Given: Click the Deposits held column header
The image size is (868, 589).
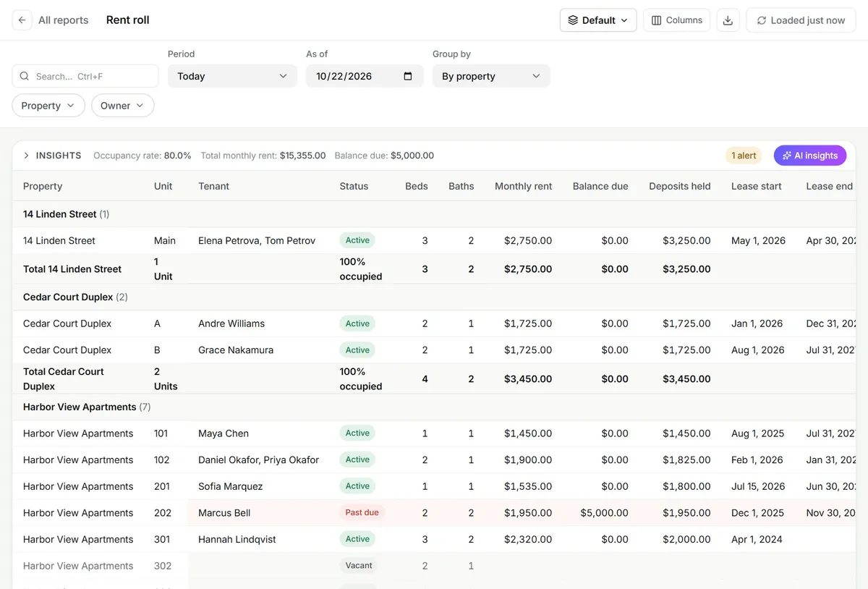Looking at the screenshot, I should tap(680, 186).
